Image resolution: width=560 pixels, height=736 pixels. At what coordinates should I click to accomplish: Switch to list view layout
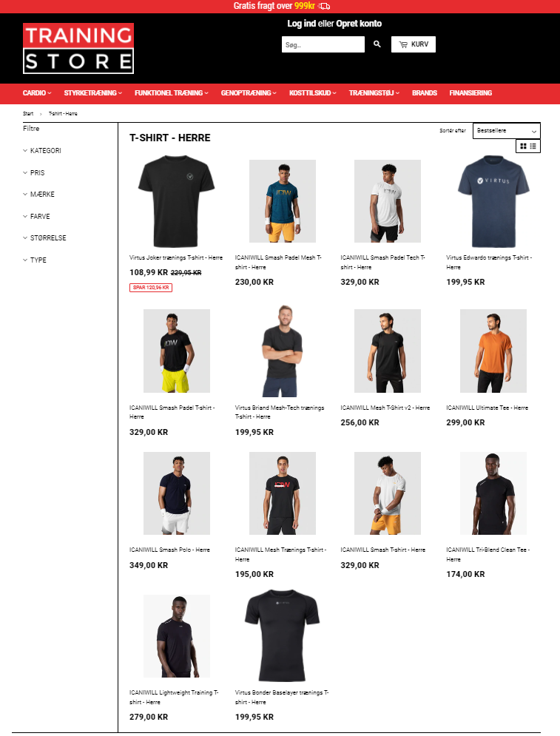[533, 146]
